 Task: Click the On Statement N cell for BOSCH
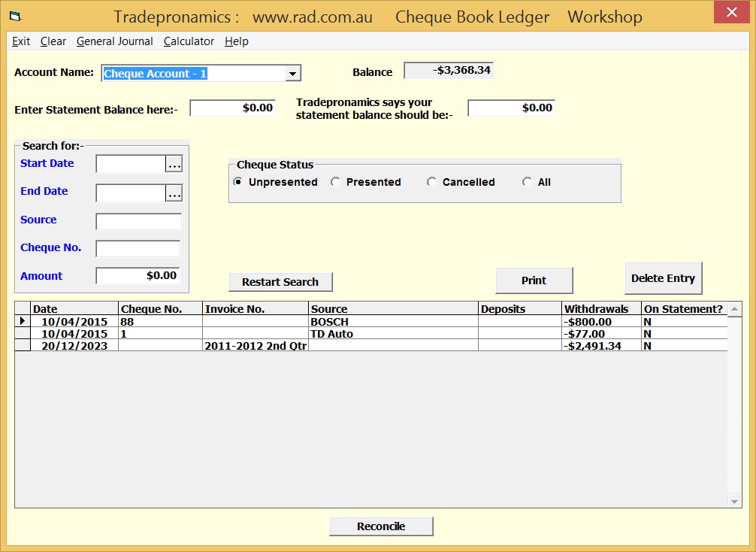point(685,321)
